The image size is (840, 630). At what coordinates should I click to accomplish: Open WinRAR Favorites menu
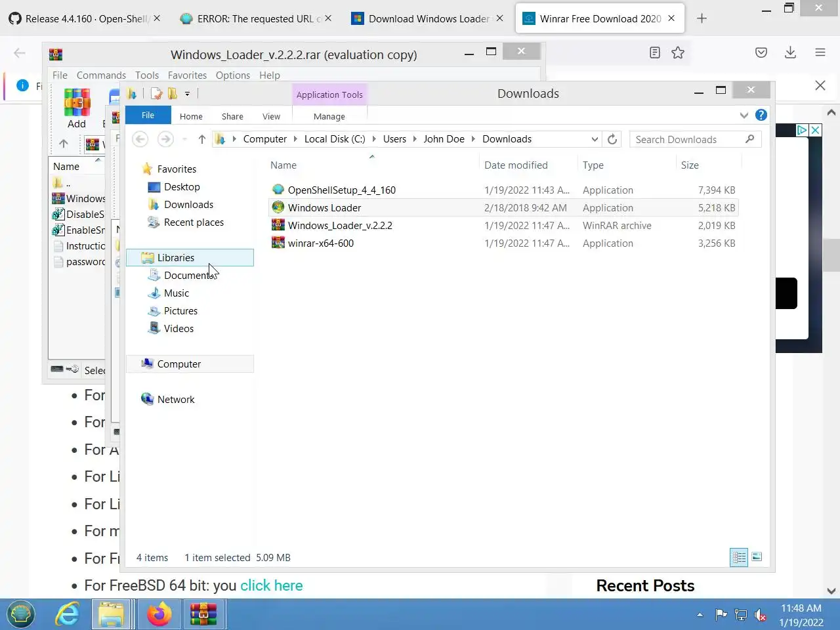[187, 75]
